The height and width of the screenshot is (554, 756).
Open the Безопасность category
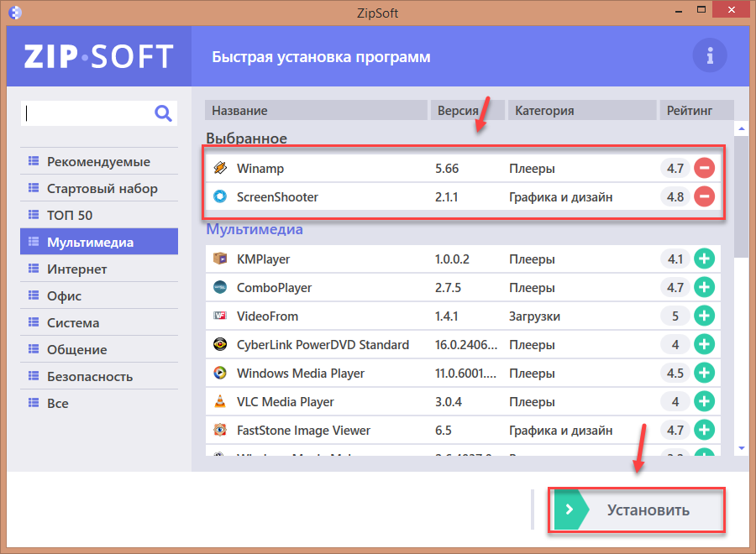pos(90,377)
